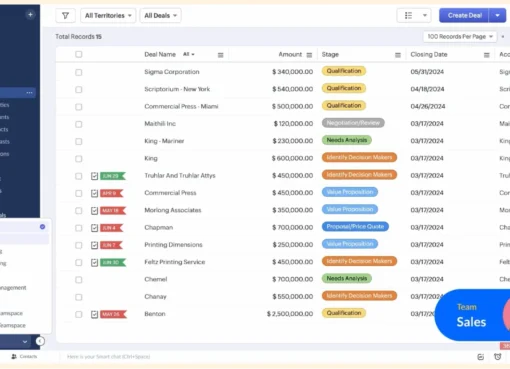Toggle the select-all header checkbox
This screenshot has width=510, height=369.
[x=79, y=54]
